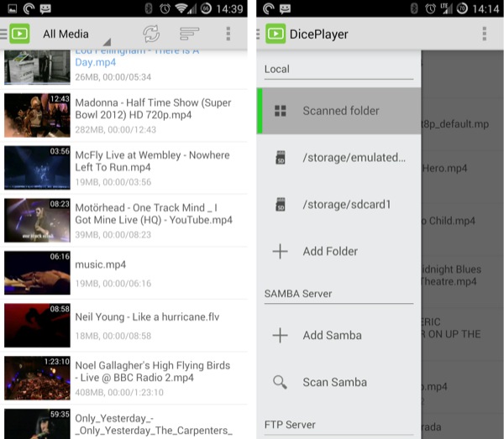Select the Scanned folder grid icon

click(281, 111)
